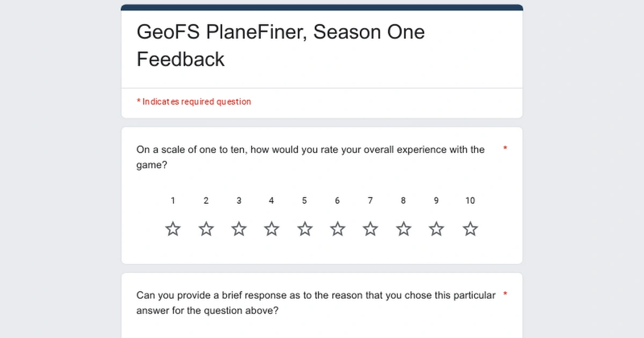Choose the star beneath rating 4
Screen dimensions: 644x338
tap(272, 229)
